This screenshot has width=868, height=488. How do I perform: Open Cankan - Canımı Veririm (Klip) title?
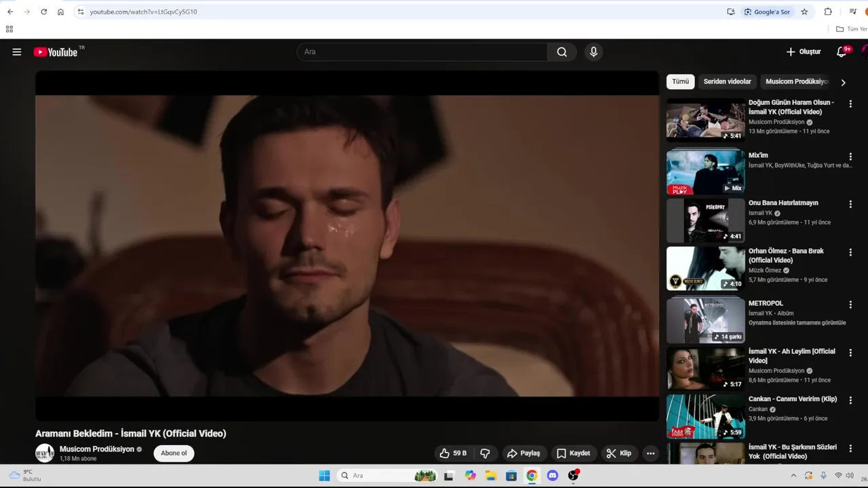tap(793, 399)
